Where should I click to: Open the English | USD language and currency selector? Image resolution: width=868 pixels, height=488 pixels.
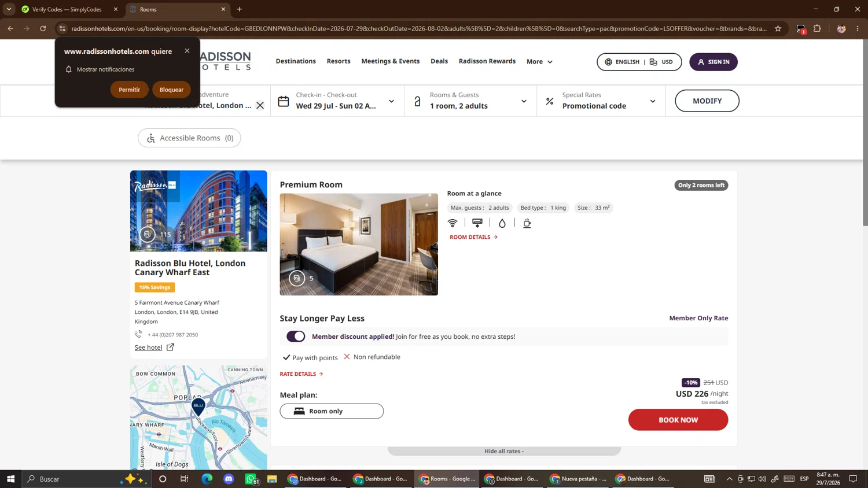[639, 62]
